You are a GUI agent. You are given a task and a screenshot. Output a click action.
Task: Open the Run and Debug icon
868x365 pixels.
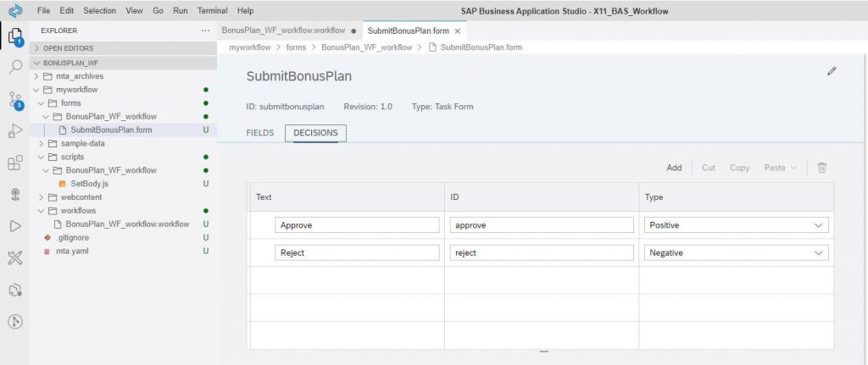pos(15,131)
